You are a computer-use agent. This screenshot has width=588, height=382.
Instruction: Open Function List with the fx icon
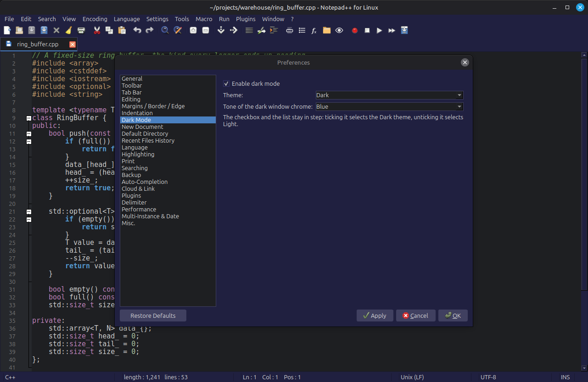click(314, 30)
